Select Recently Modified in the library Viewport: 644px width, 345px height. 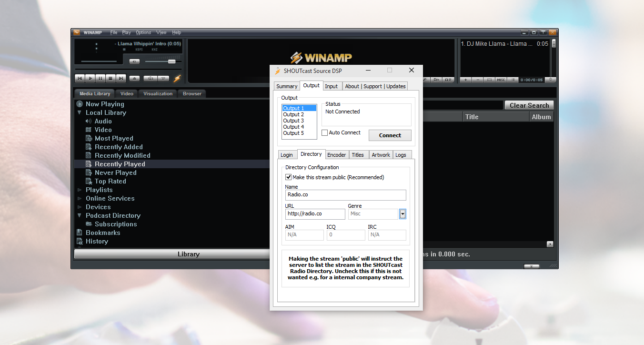[x=122, y=155]
